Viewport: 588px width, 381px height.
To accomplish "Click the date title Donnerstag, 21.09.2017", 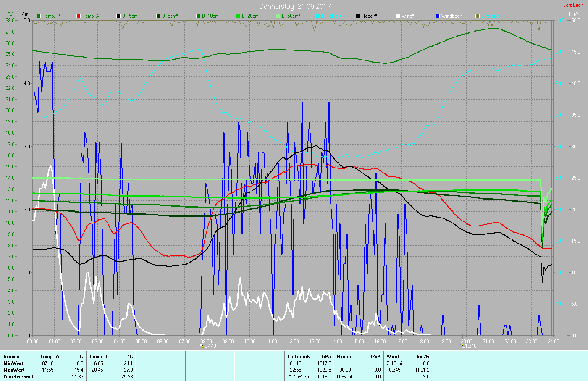I will [x=295, y=6].
